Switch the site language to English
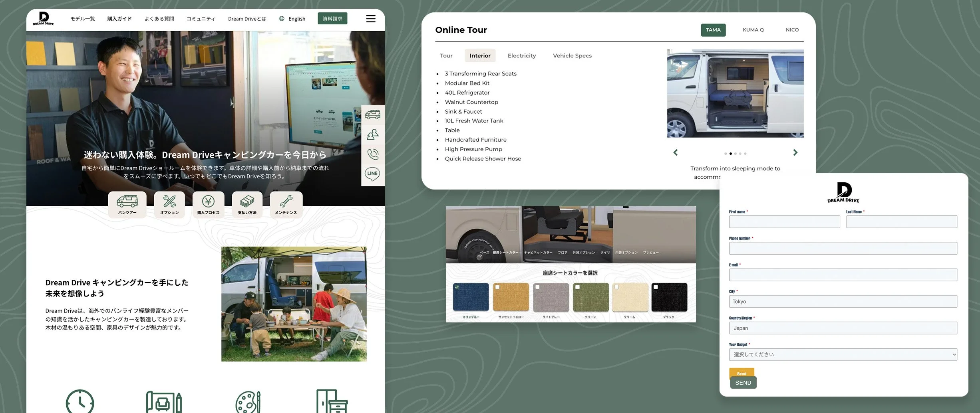Viewport: 980px width, 413px height. [x=297, y=19]
